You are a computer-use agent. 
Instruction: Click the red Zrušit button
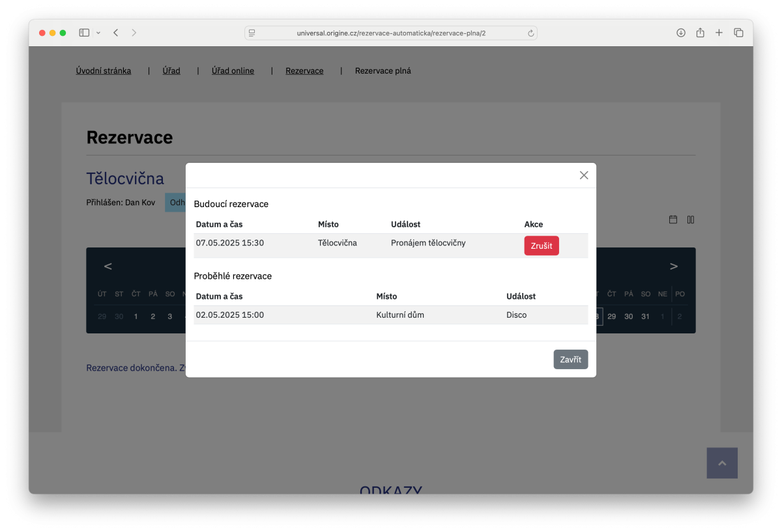click(541, 245)
